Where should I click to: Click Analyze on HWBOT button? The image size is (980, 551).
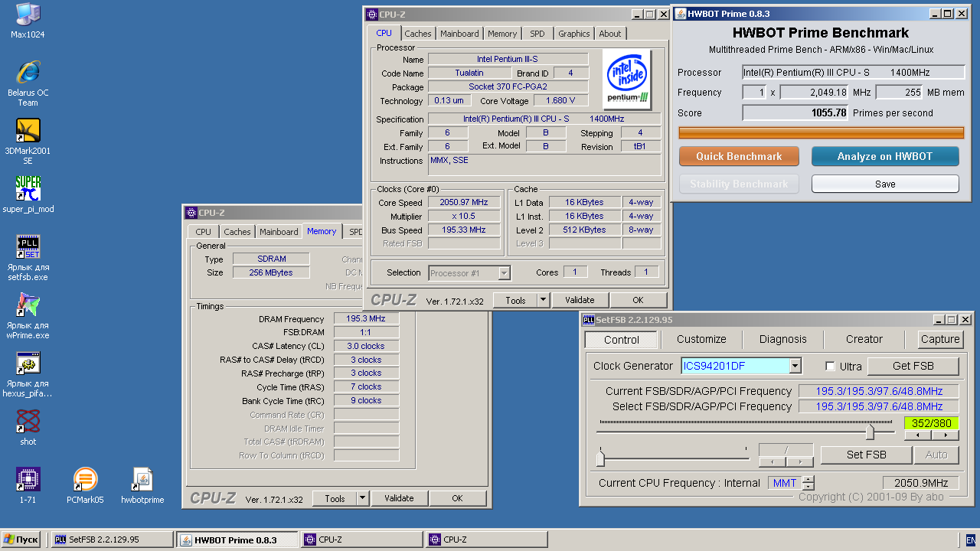(885, 156)
